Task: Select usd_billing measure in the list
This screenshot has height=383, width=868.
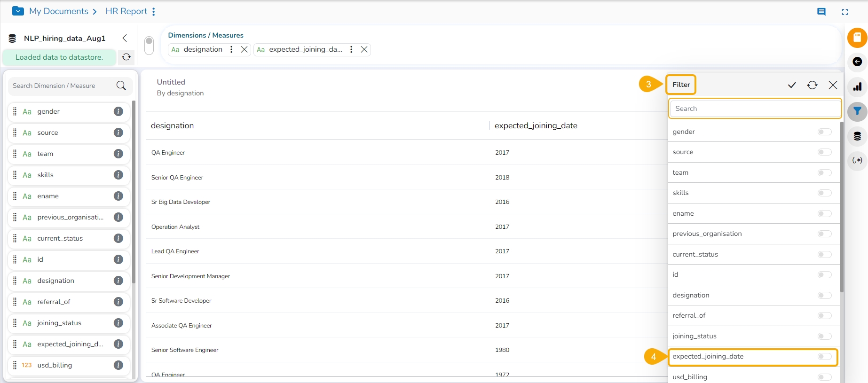Action: (55, 365)
